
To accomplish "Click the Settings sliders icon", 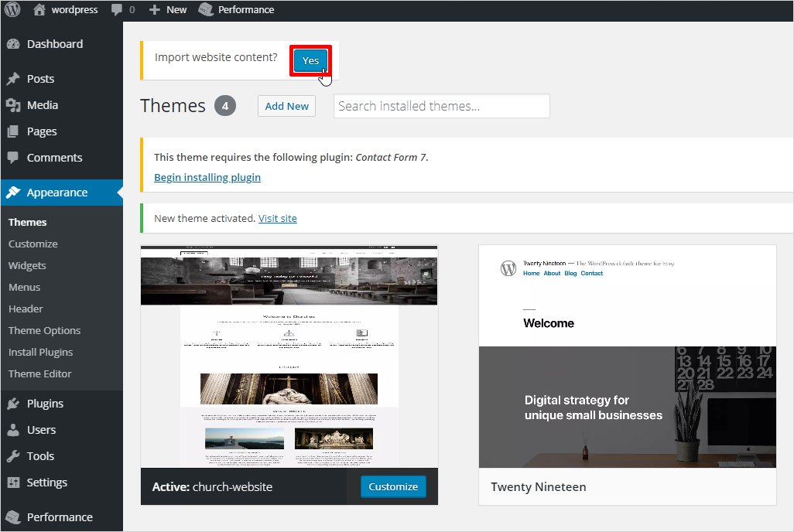I will pos(13,483).
